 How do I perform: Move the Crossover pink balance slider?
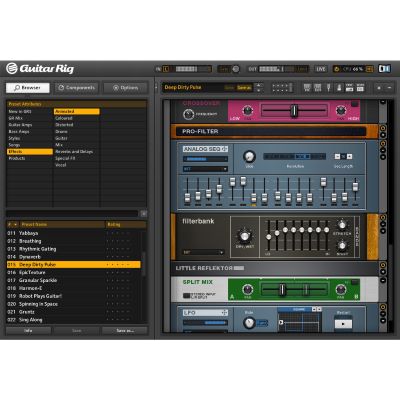(x=294, y=111)
